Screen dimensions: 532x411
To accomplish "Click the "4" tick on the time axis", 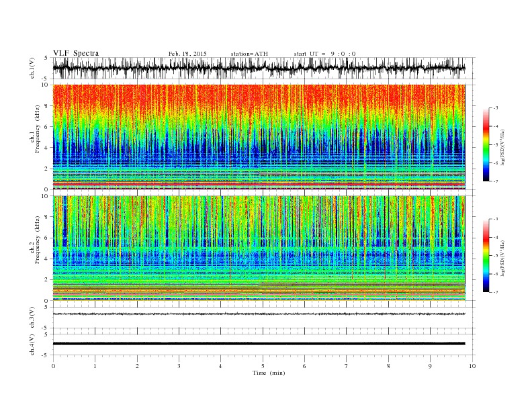I will coord(220,366).
